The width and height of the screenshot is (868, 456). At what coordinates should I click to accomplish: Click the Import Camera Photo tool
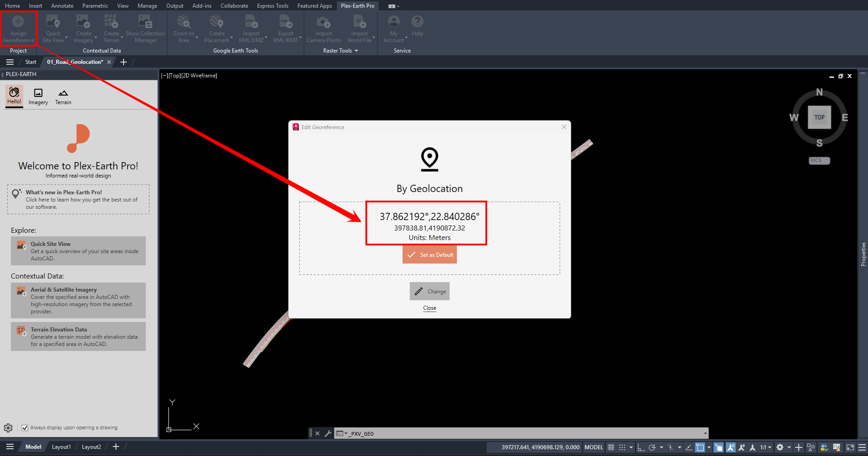point(323,29)
